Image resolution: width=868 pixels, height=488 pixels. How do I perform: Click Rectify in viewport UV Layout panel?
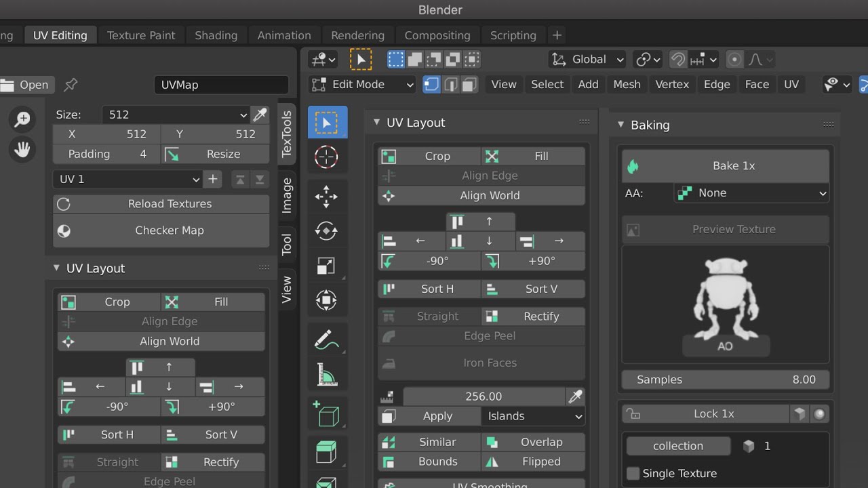click(533, 317)
